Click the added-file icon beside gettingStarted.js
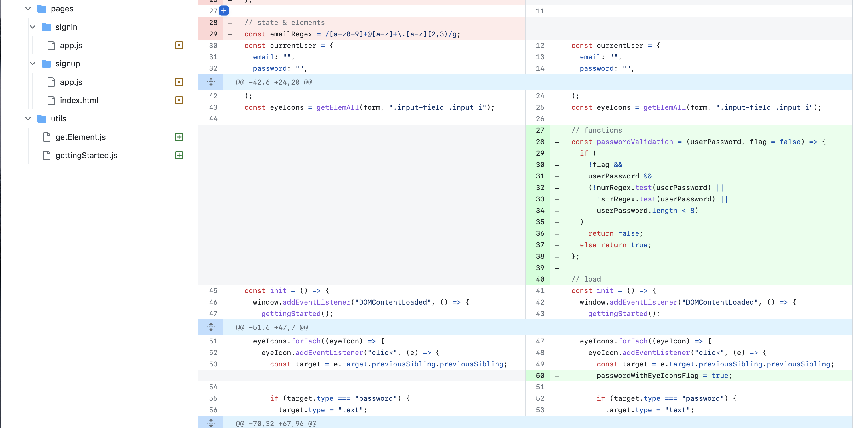The image size is (868, 428). (179, 155)
